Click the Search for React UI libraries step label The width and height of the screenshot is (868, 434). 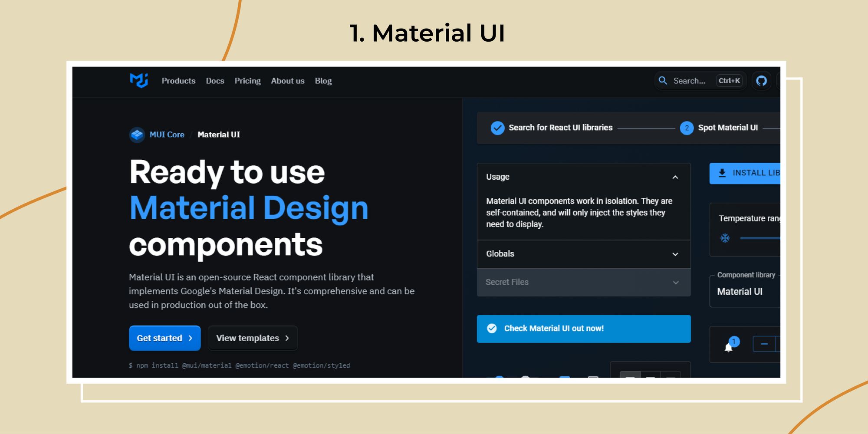[x=560, y=128]
